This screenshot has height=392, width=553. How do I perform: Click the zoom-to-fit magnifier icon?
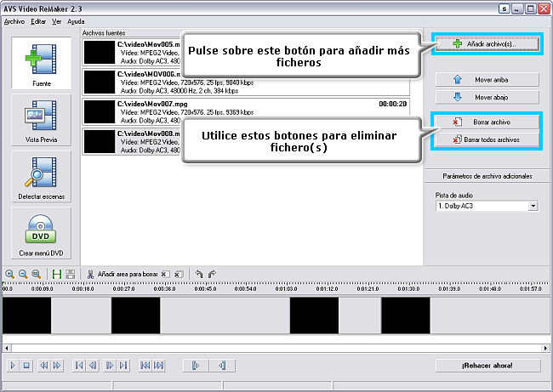coord(36,274)
